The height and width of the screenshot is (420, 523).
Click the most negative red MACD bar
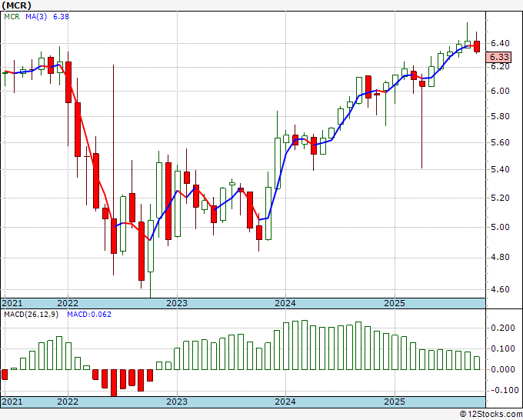tap(114, 382)
